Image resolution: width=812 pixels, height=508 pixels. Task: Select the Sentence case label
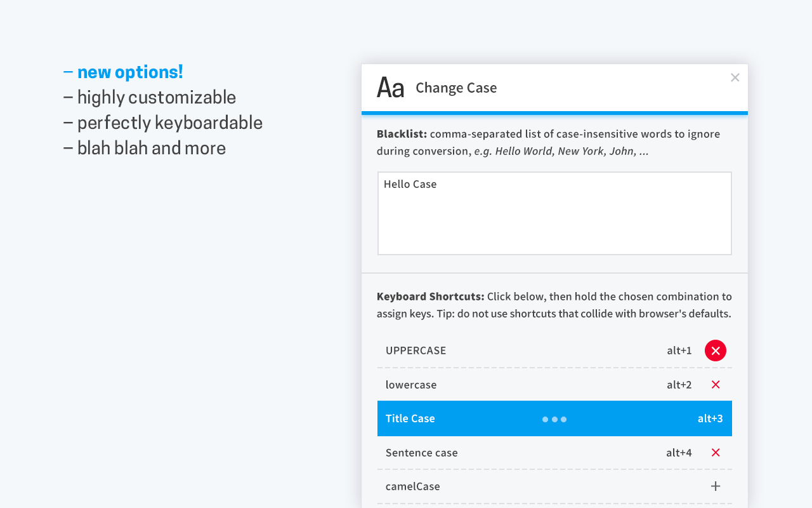(421, 453)
